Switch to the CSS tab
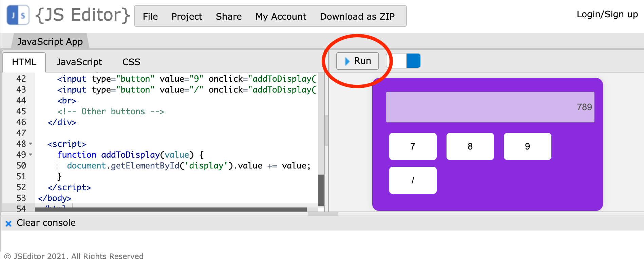Image resolution: width=644 pixels, height=259 pixels. pos(131,62)
